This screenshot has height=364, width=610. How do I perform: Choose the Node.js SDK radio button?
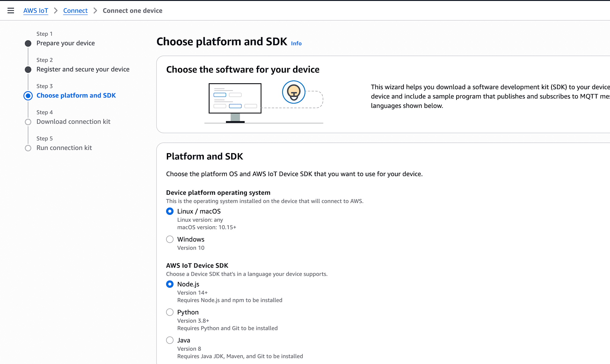(x=170, y=284)
